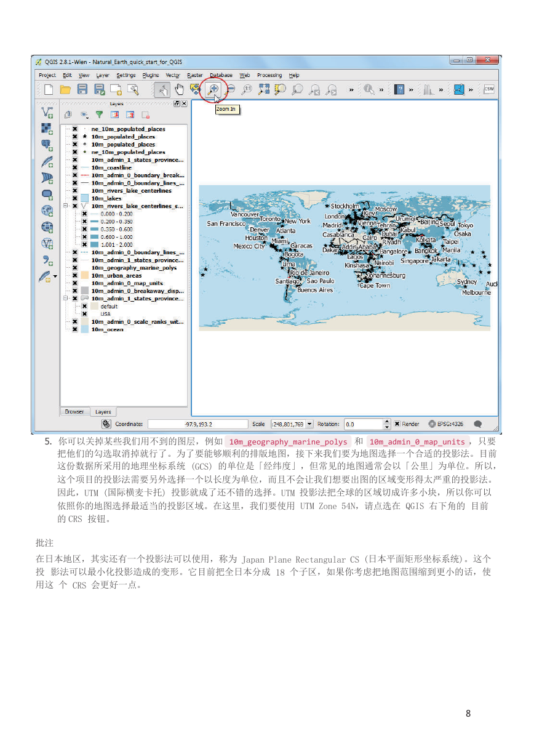
Task: Click into the Coordinate input field
Action: [x=197, y=424]
